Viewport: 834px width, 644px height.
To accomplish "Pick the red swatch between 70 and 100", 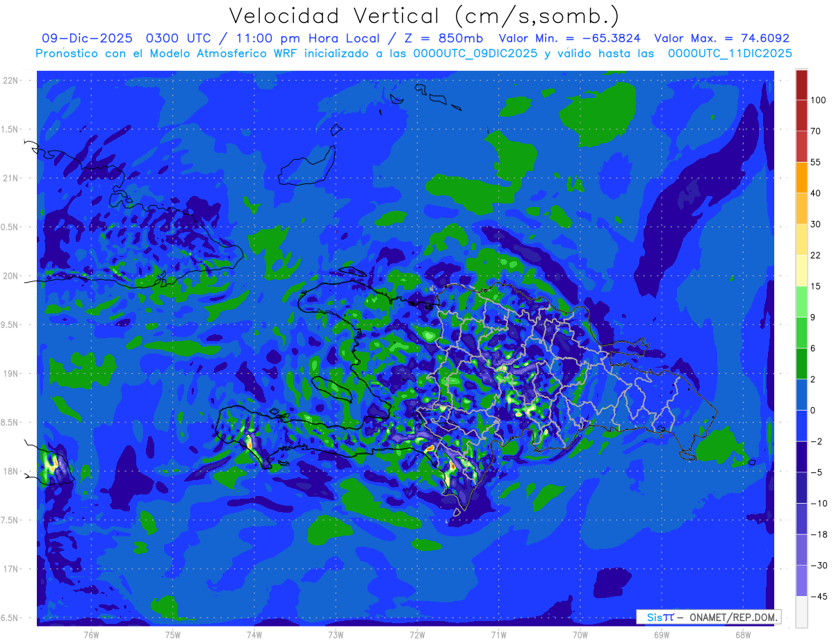I will (x=801, y=115).
